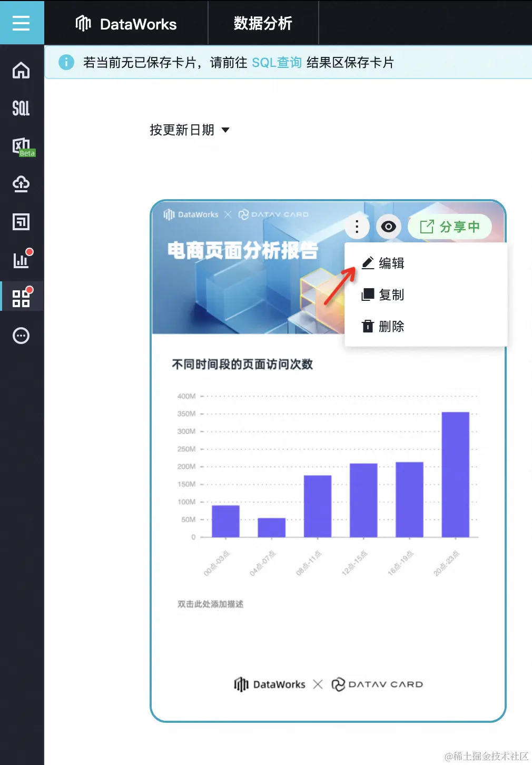Viewport: 532px width, 765px height.
Task: Follow the SQL查询 link
Action: click(277, 63)
